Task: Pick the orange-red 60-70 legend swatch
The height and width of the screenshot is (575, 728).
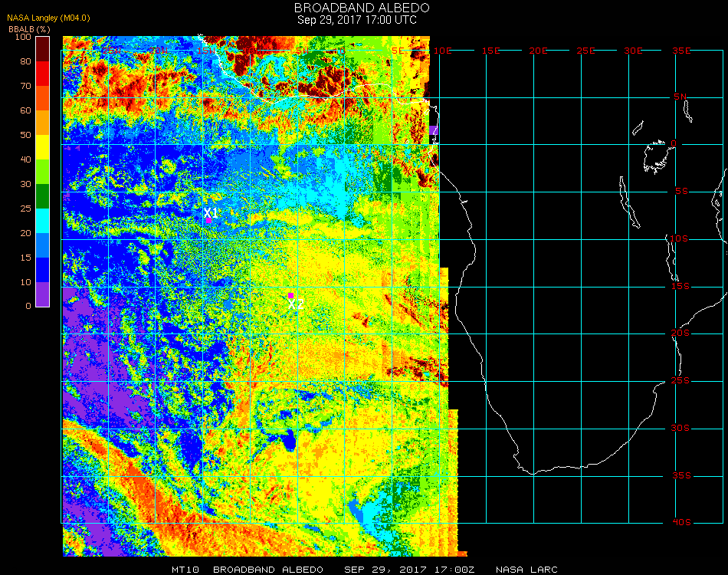Action: pyautogui.click(x=43, y=98)
